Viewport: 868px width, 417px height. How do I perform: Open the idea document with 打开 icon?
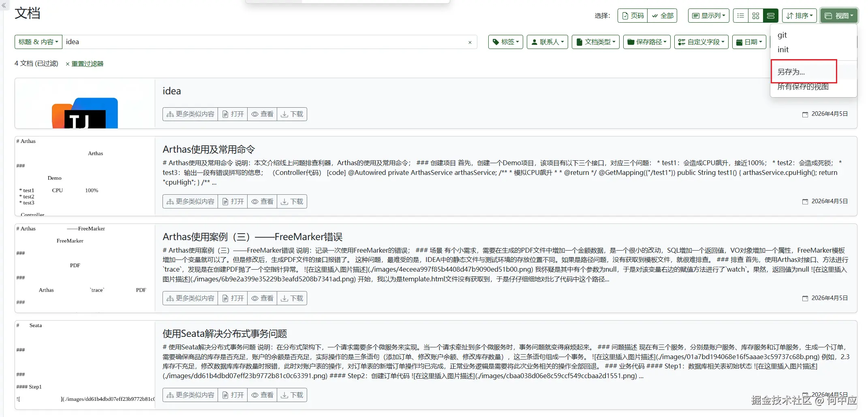point(233,114)
